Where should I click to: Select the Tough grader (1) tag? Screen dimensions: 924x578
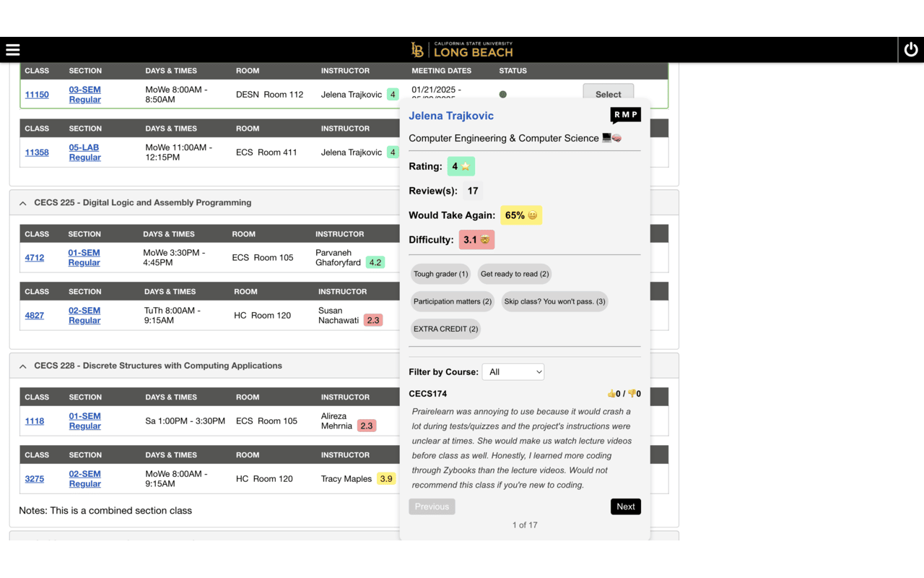click(441, 274)
